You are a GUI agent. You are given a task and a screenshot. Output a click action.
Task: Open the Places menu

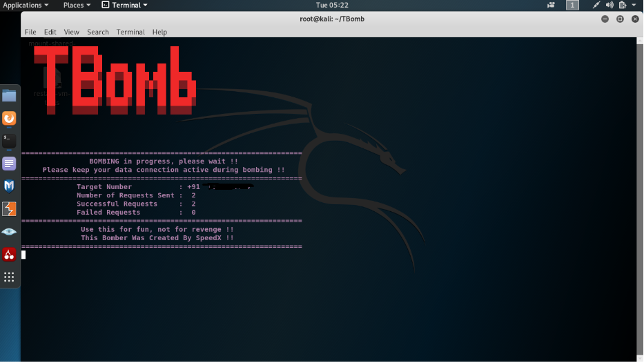(77, 5)
